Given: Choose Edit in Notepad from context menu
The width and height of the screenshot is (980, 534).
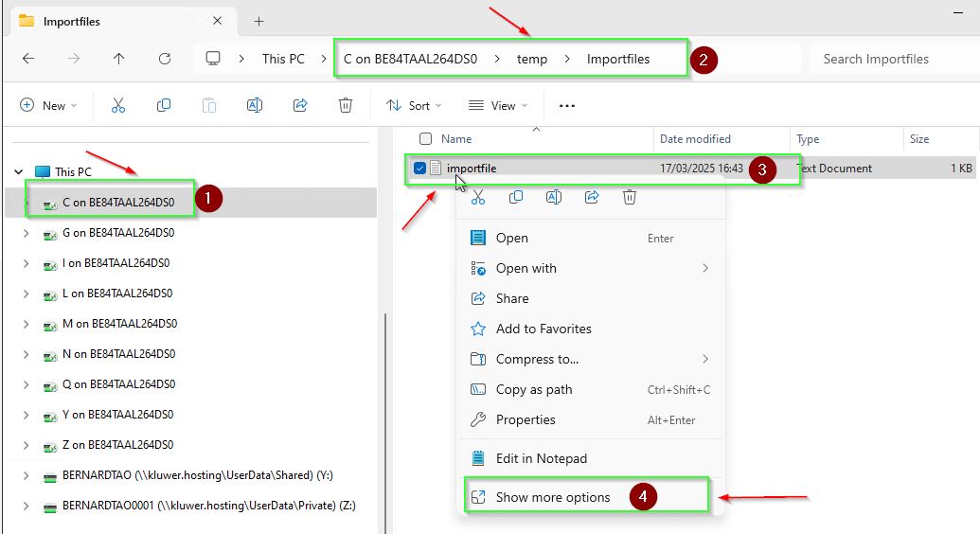Looking at the screenshot, I should point(541,458).
